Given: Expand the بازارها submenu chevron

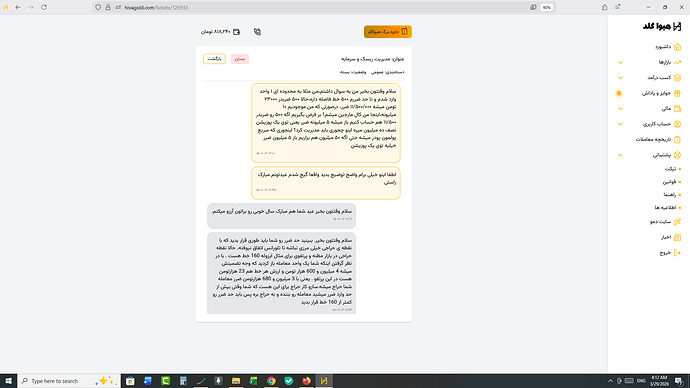Looking at the screenshot, I should tap(620, 62).
